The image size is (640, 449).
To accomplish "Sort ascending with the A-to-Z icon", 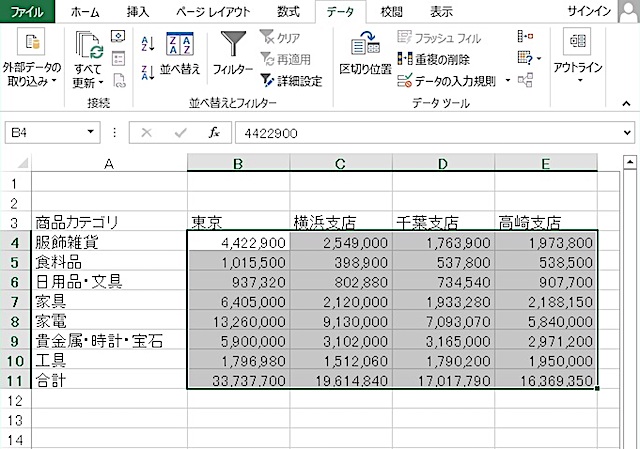I will [x=147, y=44].
